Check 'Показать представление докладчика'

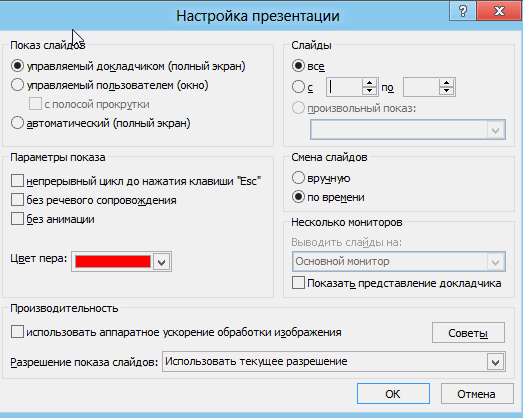tap(298, 283)
